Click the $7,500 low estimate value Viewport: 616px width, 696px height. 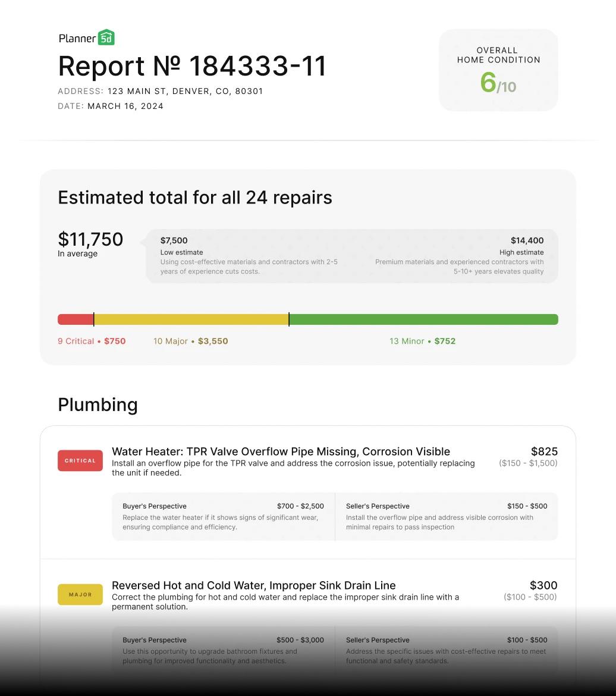[174, 240]
